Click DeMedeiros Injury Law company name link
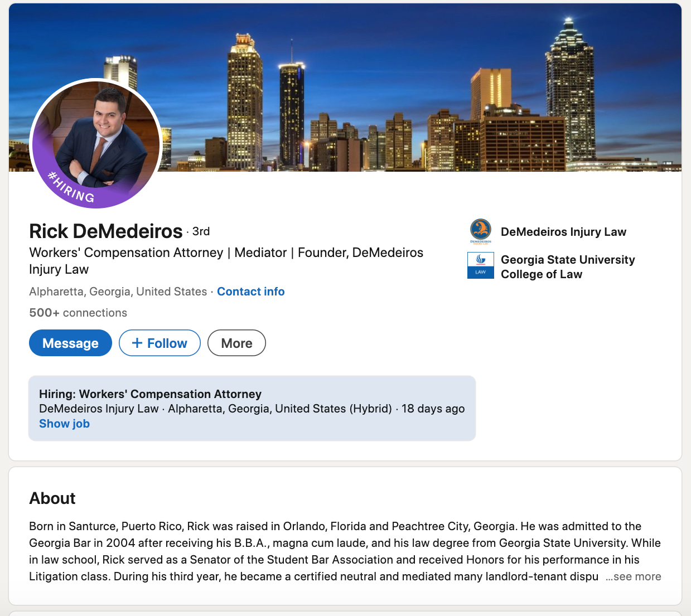Image resolution: width=691 pixels, height=616 pixels. [563, 232]
